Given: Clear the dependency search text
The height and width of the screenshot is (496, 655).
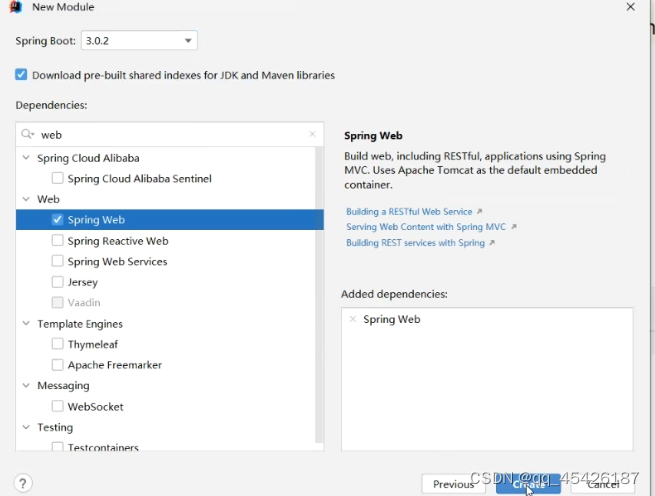Looking at the screenshot, I should click(312, 134).
